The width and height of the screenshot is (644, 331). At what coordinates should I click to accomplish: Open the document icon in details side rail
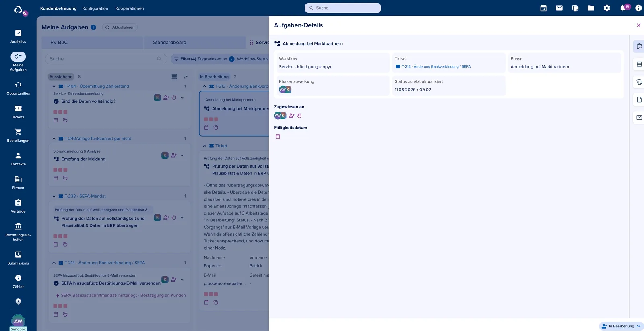click(x=639, y=100)
